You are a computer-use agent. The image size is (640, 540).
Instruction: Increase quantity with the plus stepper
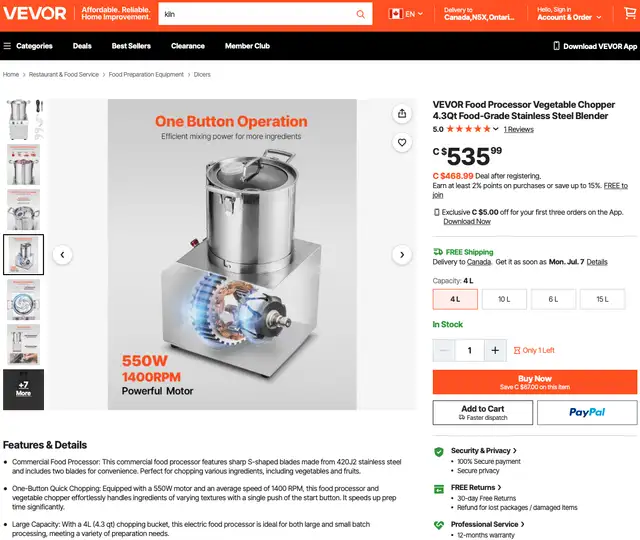click(x=495, y=350)
